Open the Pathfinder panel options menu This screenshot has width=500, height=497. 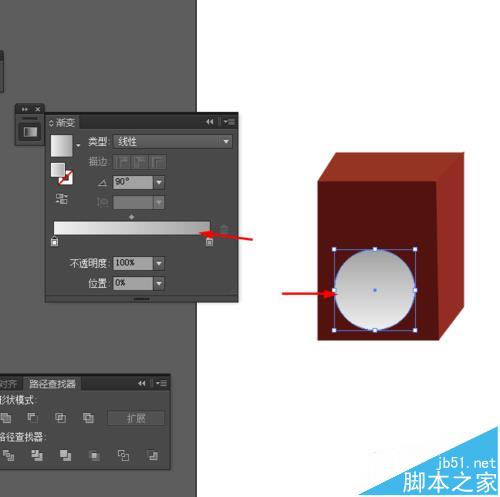(x=161, y=383)
